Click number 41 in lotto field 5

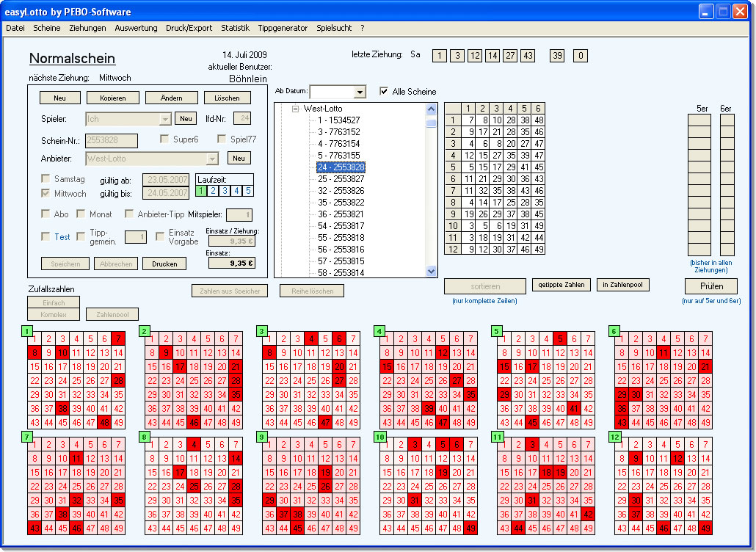click(x=574, y=408)
